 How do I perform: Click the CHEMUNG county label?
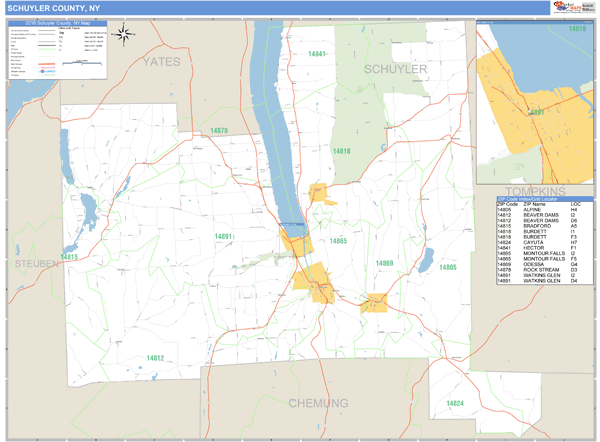pyautogui.click(x=318, y=403)
